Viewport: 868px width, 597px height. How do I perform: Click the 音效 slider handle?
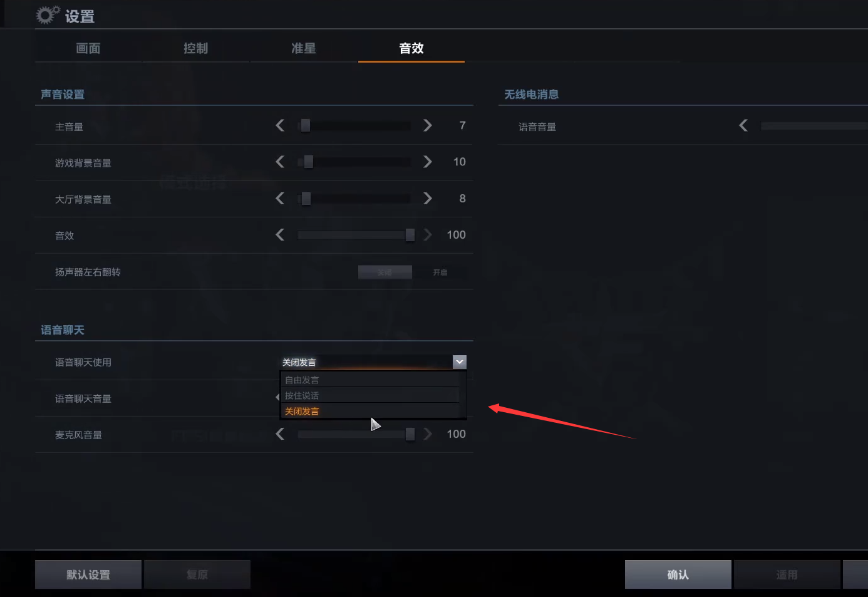410,235
